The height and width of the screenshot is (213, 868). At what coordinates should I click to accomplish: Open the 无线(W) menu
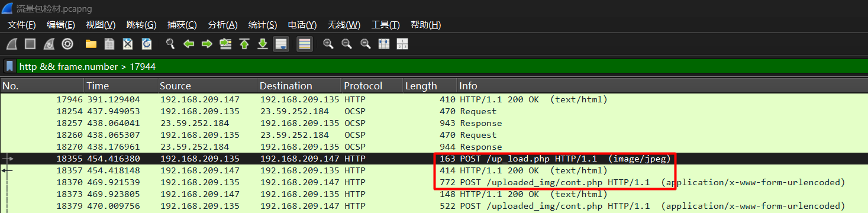coord(344,25)
